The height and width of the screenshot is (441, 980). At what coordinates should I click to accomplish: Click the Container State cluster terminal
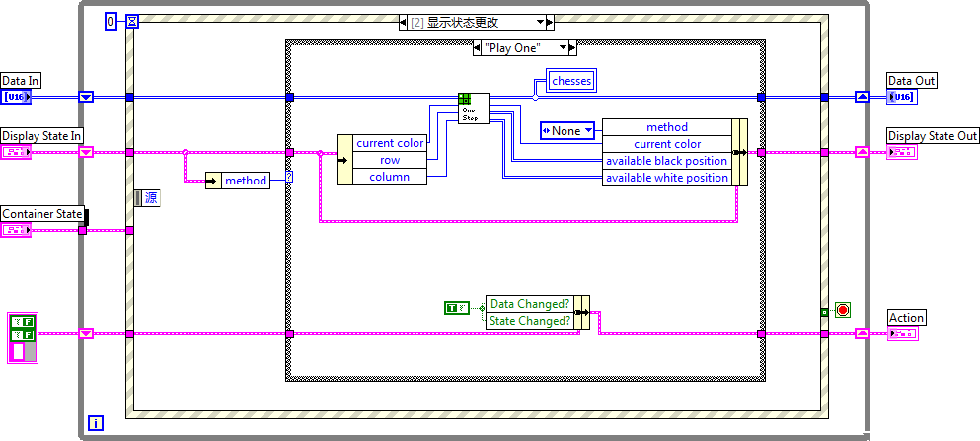pos(17,230)
